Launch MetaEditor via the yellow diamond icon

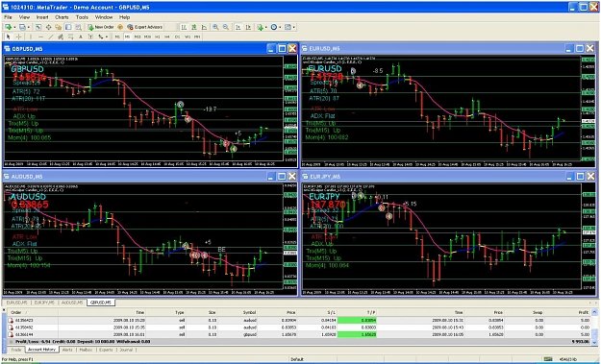tap(120, 27)
